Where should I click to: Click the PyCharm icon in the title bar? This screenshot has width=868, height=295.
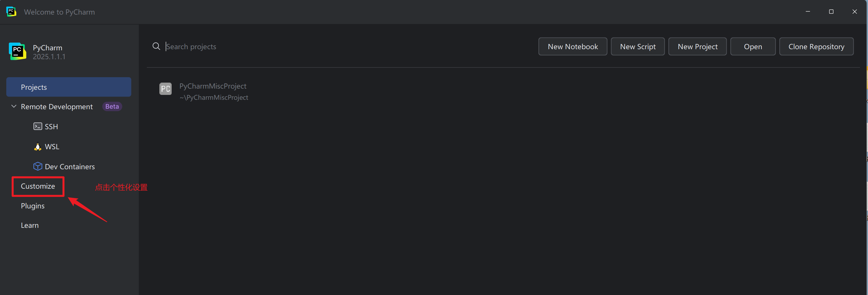pos(11,12)
